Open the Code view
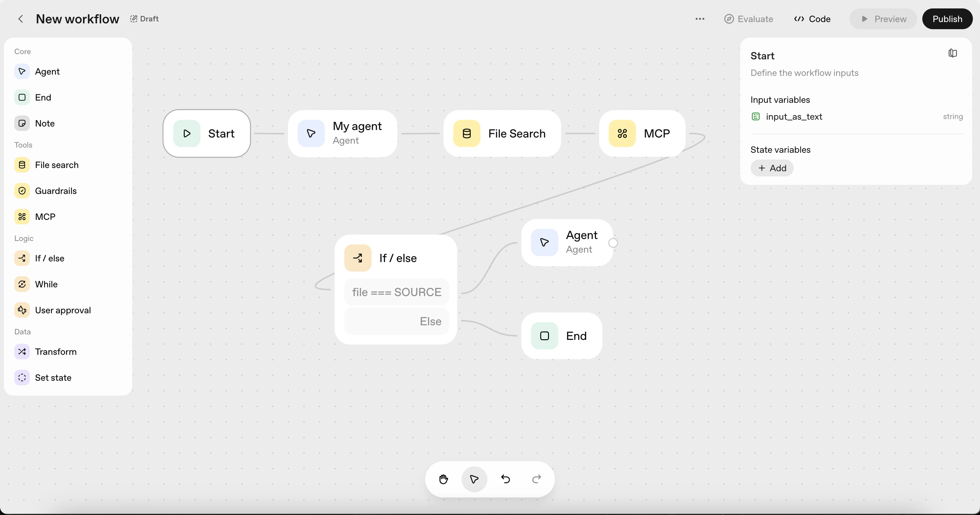Image resolution: width=980 pixels, height=515 pixels. tap(812, 19)
